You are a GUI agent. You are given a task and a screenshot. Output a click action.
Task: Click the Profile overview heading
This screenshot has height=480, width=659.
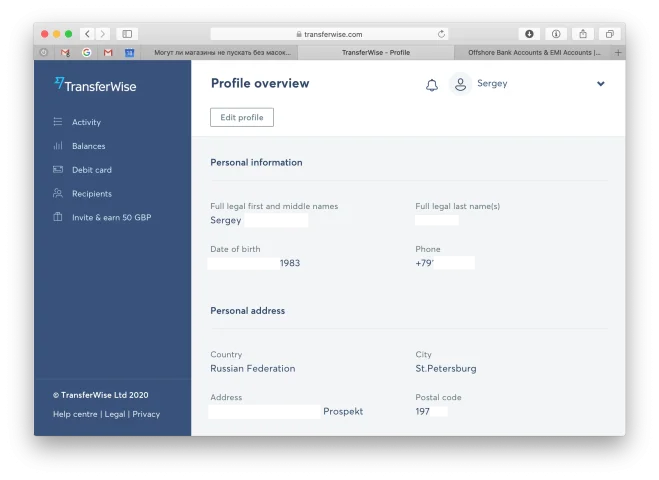260,83
